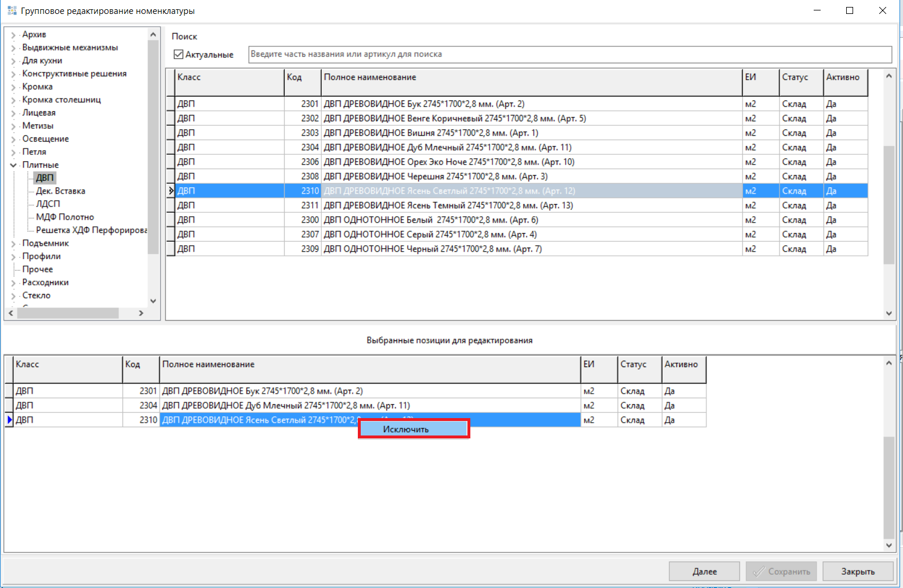Click the app icon in title bar
Screen dimensions: 903x588
[x=12, y=10]
